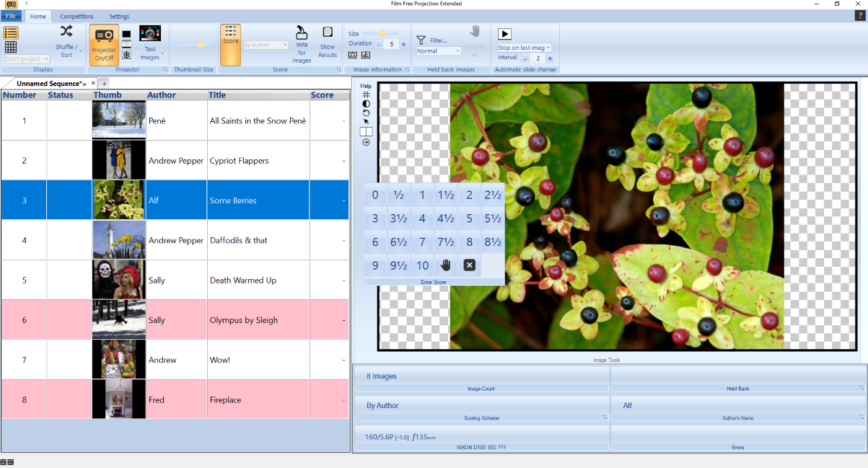This screenshot has width=868, height=468.
Task: Select the Daffodils & that row thumbnail
Action: coord(119,240)
